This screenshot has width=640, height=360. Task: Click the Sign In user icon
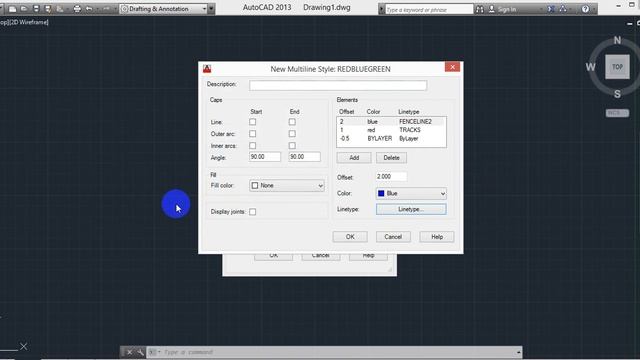pyautogui.click(x=492, y=9)
